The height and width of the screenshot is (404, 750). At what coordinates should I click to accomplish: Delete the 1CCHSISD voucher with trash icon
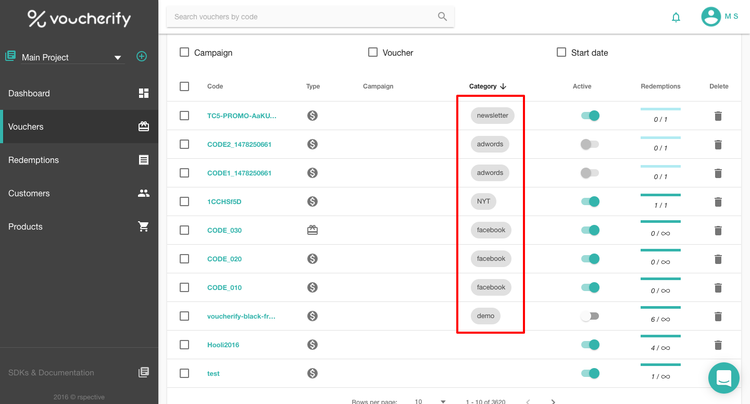[717, 202]
